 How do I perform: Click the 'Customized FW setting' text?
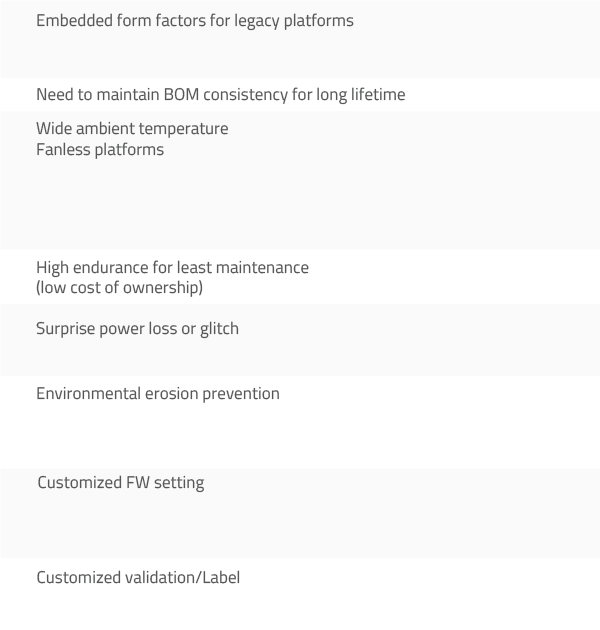[121, 483]
